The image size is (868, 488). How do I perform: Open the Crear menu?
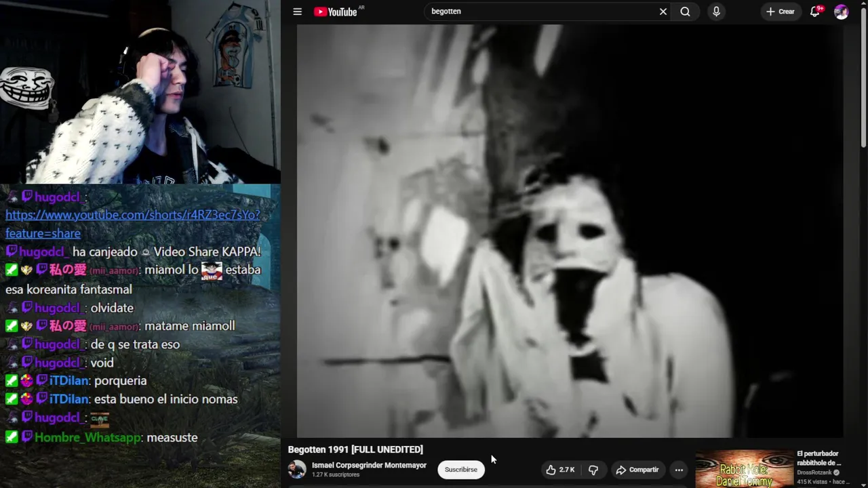tap(780, 12)
